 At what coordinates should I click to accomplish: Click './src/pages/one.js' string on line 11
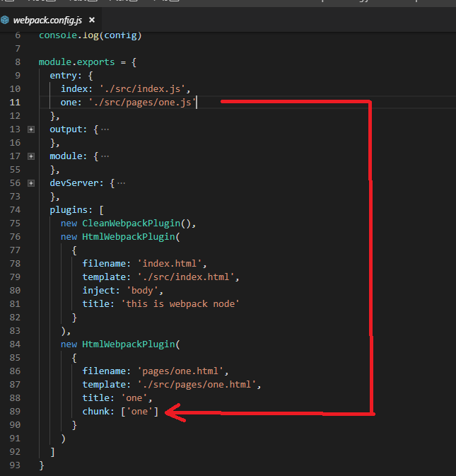pos(142,103)
